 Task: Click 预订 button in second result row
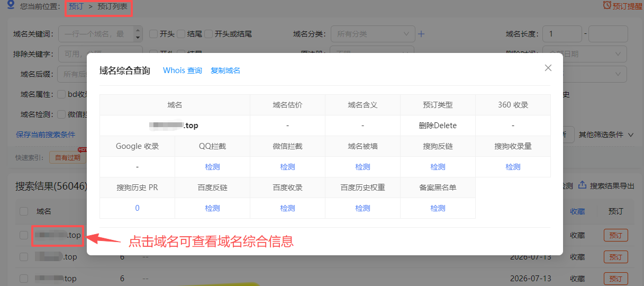615,257
